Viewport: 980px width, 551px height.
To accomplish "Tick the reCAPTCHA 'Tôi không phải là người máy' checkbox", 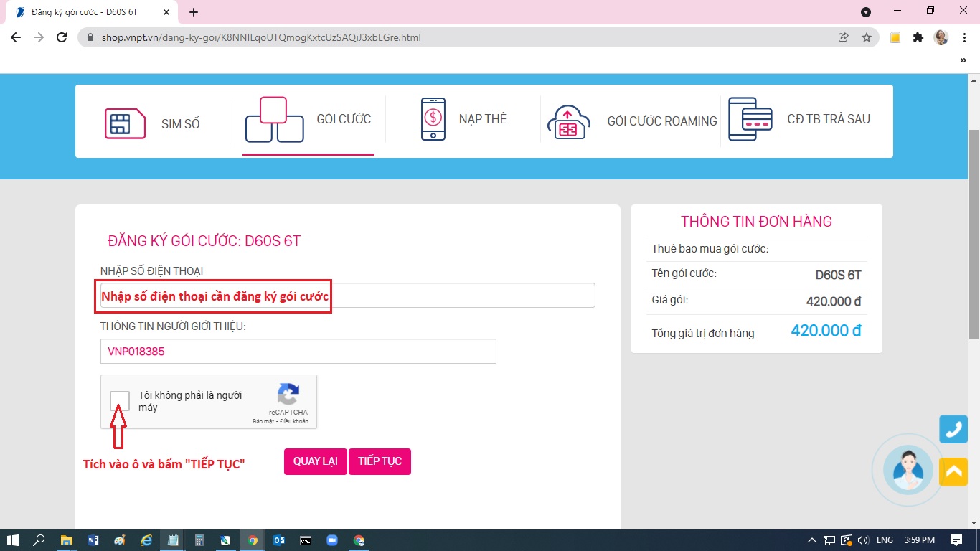I will click(x=121, y=401).
